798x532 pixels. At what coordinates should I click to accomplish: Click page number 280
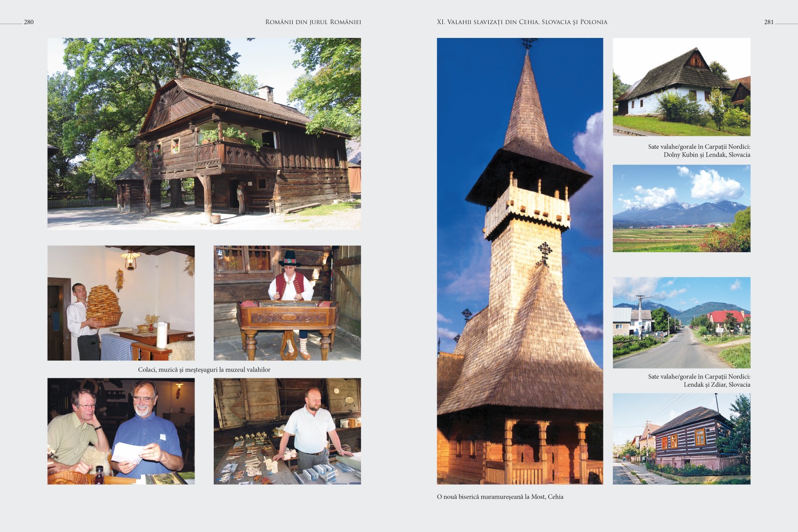click(x=29, y=22)
